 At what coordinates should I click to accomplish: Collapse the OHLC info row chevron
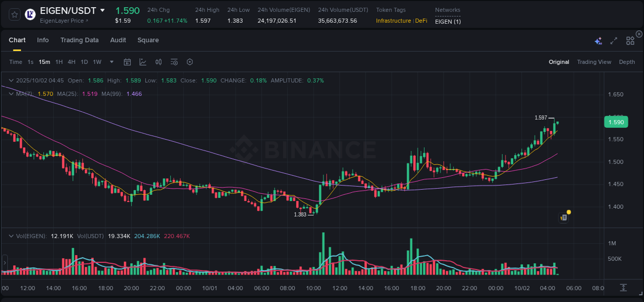coord(10,80)
